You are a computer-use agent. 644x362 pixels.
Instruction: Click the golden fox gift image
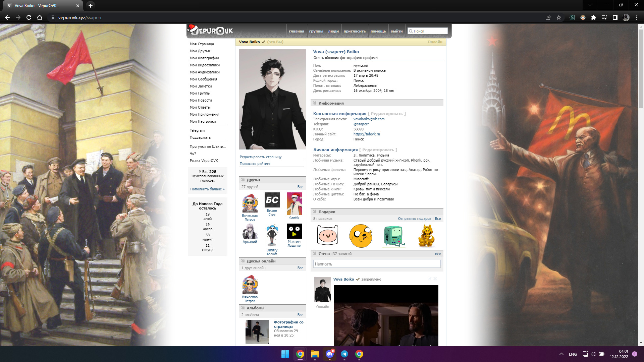[x=427, y=236]
